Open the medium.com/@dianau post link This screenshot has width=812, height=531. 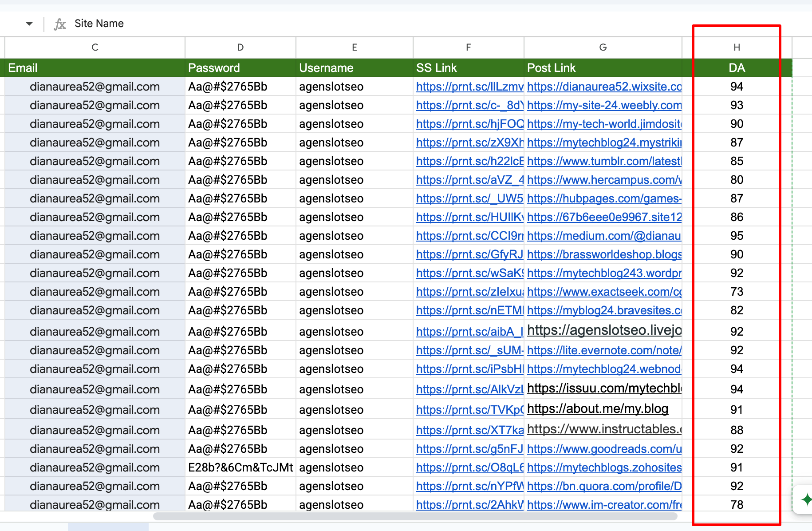(x=603, y=236)
